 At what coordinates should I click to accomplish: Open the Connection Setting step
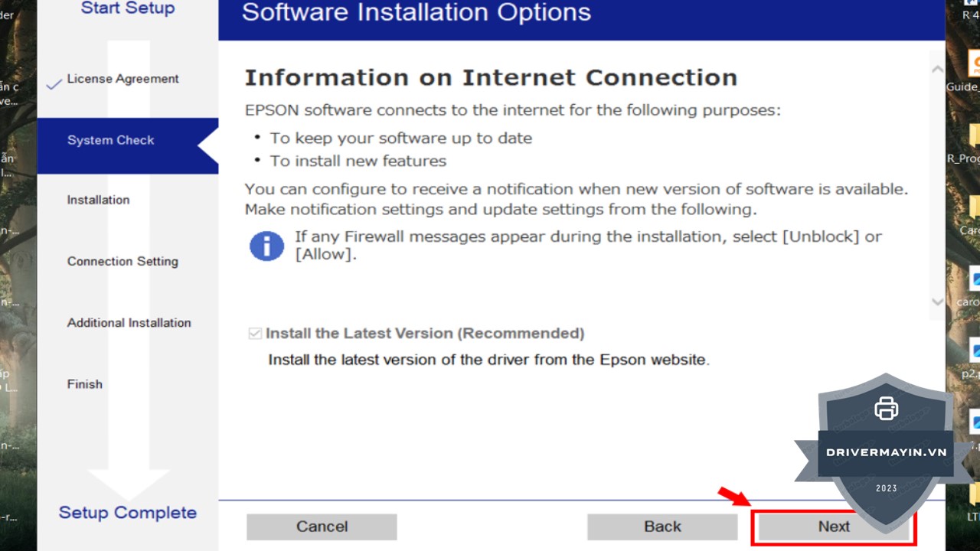click(x=122, y=262)
